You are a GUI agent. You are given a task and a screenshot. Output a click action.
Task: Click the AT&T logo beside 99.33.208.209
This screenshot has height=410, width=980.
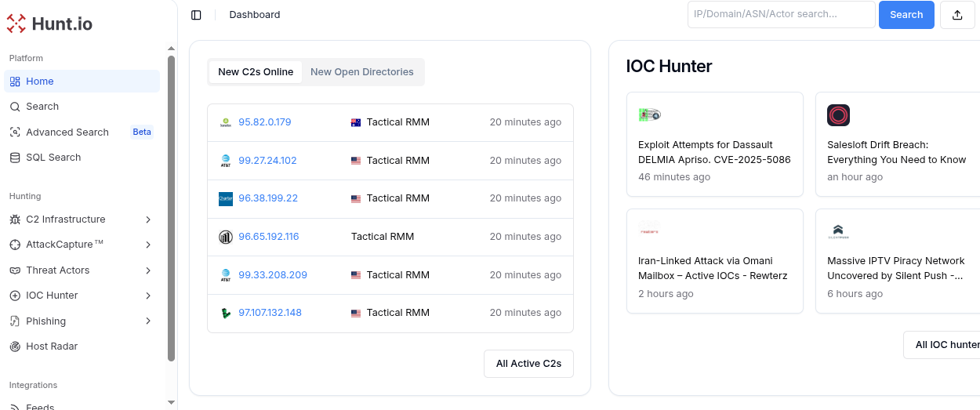[x=226, y=275]
